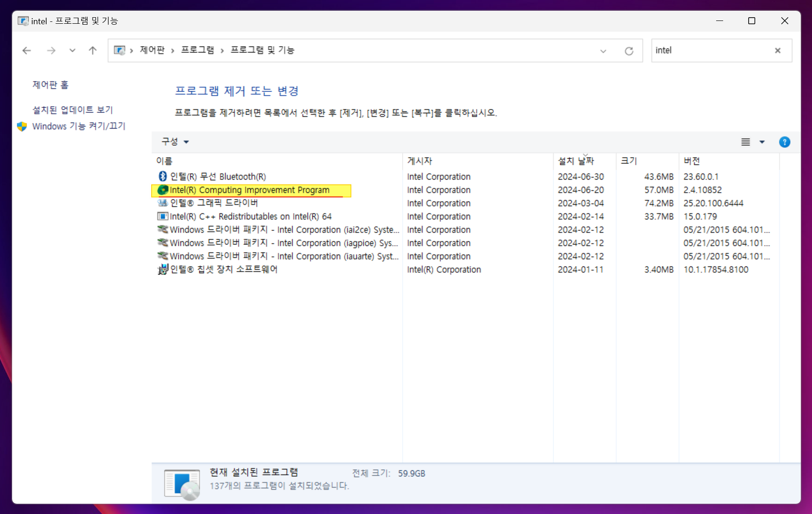Open Windows 기능 켜기/끄기 link
This screenshot has height=514, width=812.
click(x=79, y=126)
